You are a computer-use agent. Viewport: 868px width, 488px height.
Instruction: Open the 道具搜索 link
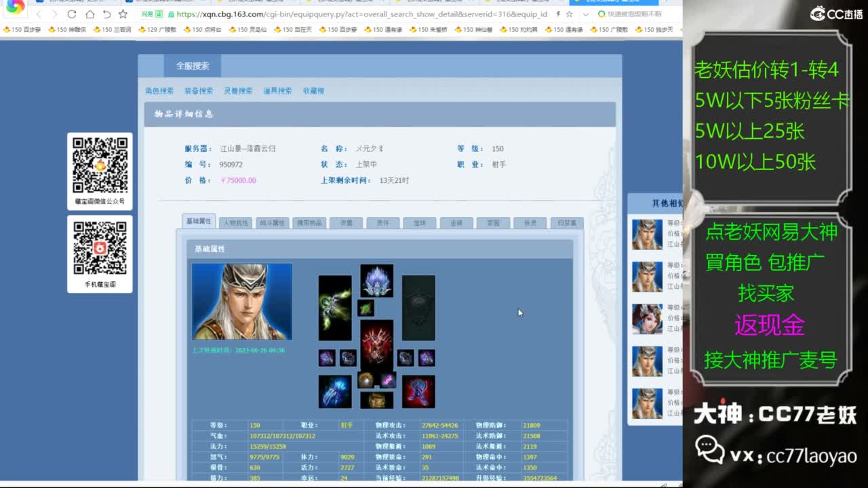click(277, 91)
